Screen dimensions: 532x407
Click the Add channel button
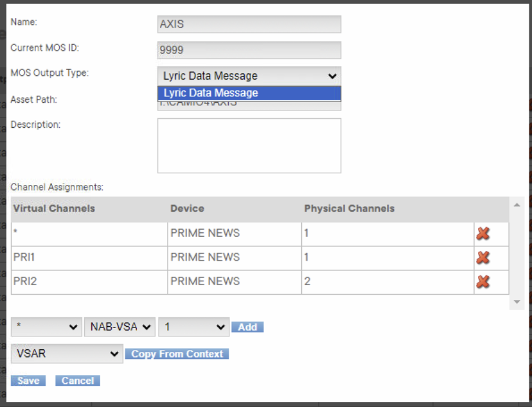point(247,327)
